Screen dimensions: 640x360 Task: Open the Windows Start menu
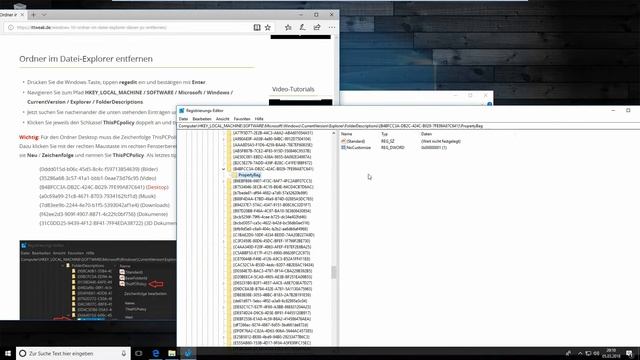(x=8, y=353)
